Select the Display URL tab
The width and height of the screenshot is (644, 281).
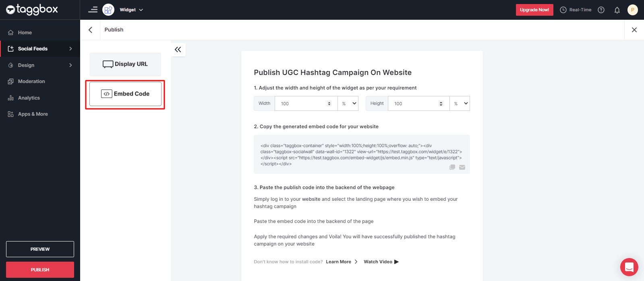pyautogui.click(x=125, y=64)
